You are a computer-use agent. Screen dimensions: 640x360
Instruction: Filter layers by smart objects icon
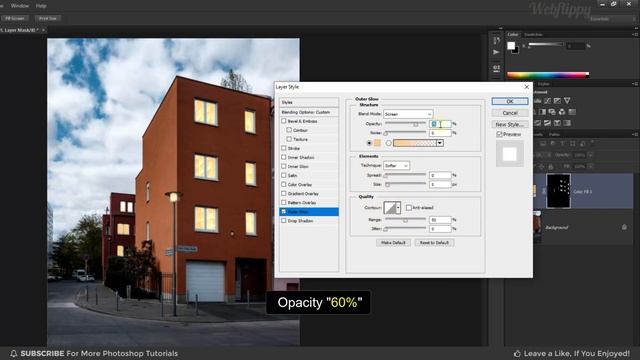pos(582,143)
